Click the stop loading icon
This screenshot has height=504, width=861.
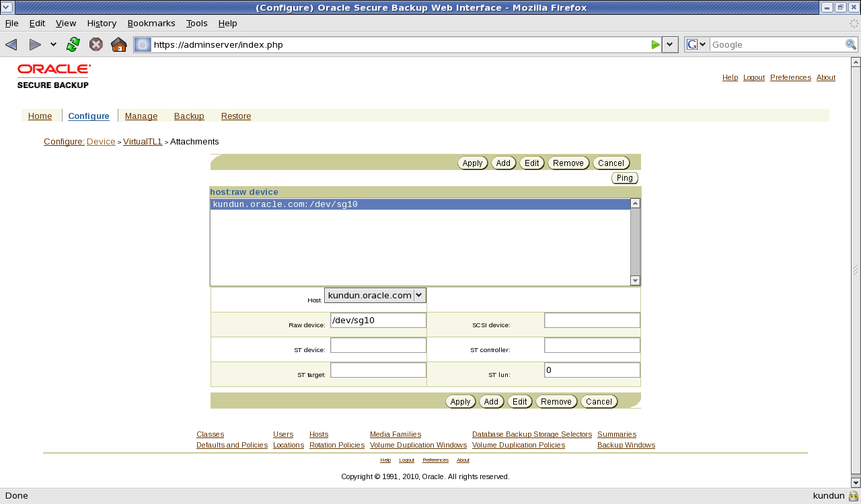pyautogui.click(x=94, y=44)
